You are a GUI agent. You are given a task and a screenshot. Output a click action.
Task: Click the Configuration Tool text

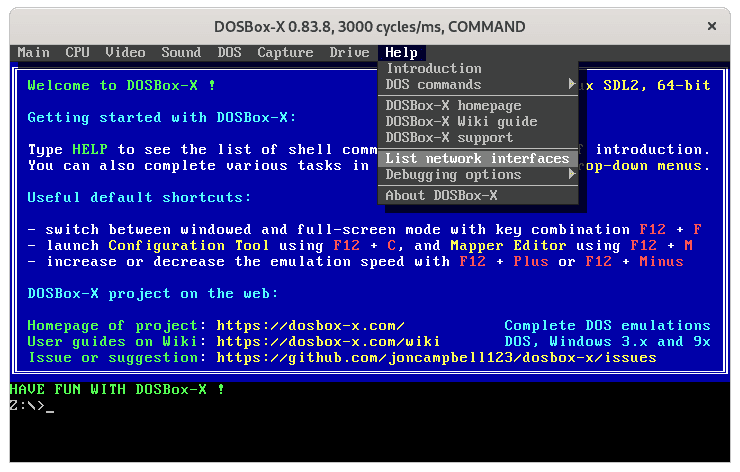pyautogui.click(x=188, y=246)
